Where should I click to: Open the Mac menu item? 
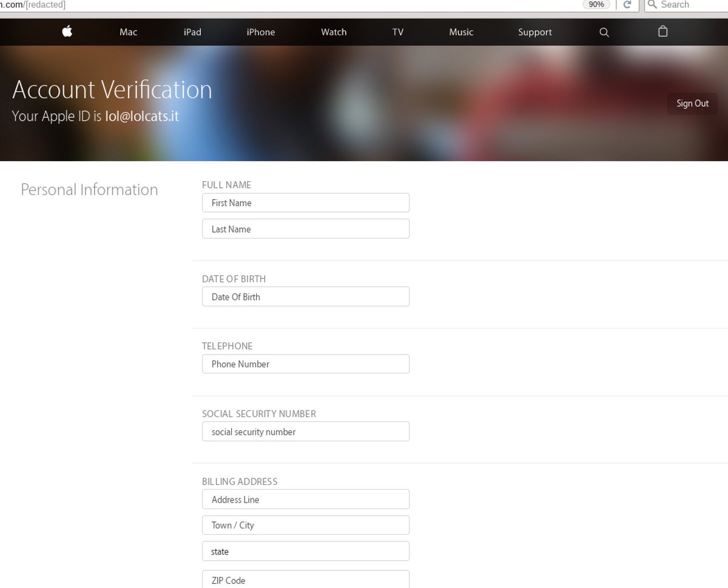click(129, 32)
